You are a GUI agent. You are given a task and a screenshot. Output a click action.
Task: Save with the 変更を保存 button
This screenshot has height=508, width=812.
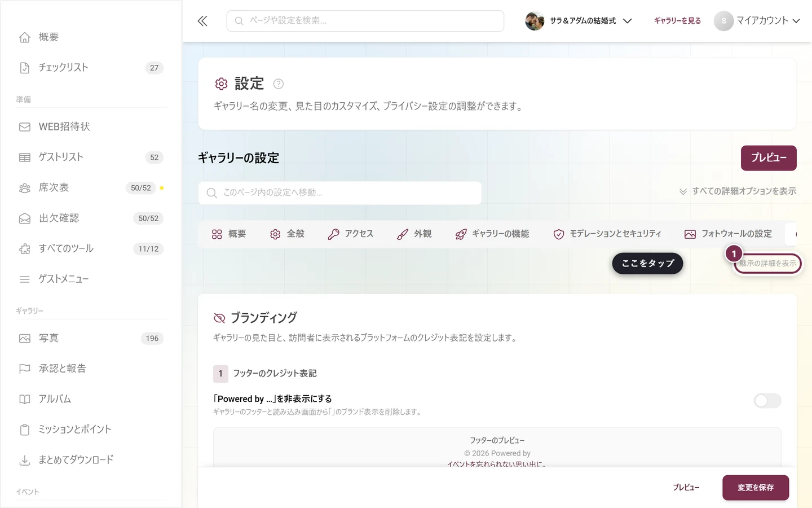pos(756,488)
